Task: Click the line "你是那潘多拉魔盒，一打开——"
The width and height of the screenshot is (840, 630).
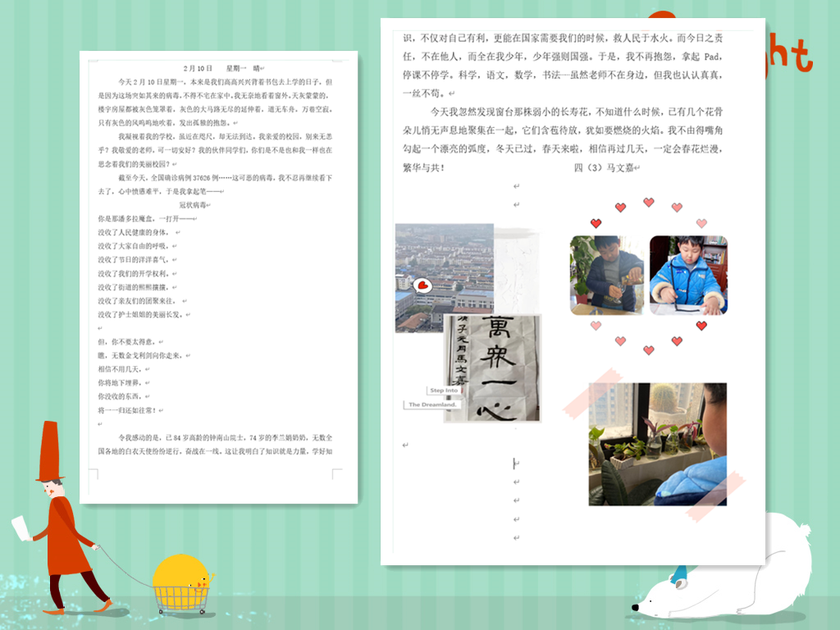Action: [146, 218]
